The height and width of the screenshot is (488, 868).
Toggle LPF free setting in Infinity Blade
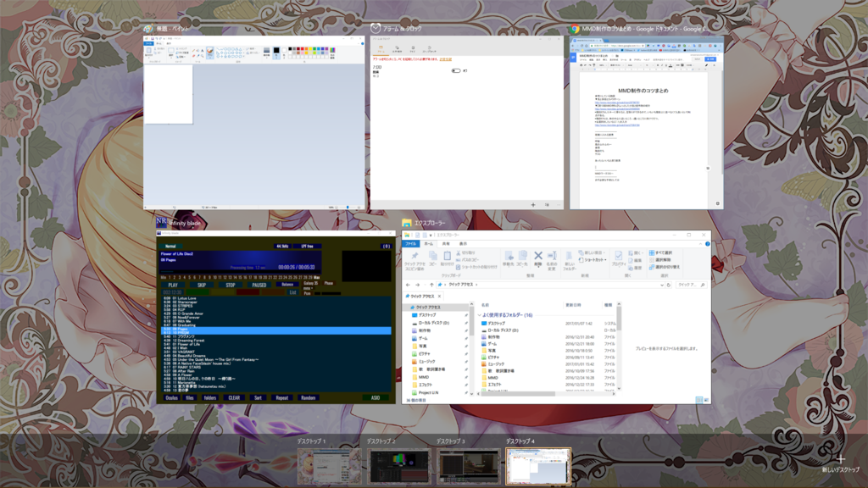pyautogui.click(x=307, y=247)
